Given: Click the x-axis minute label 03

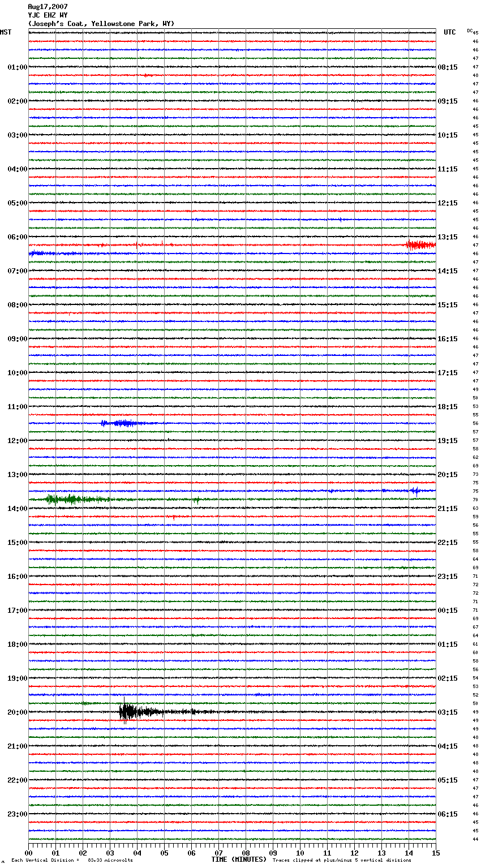Looking at the screenshot, I should point(110,853).
